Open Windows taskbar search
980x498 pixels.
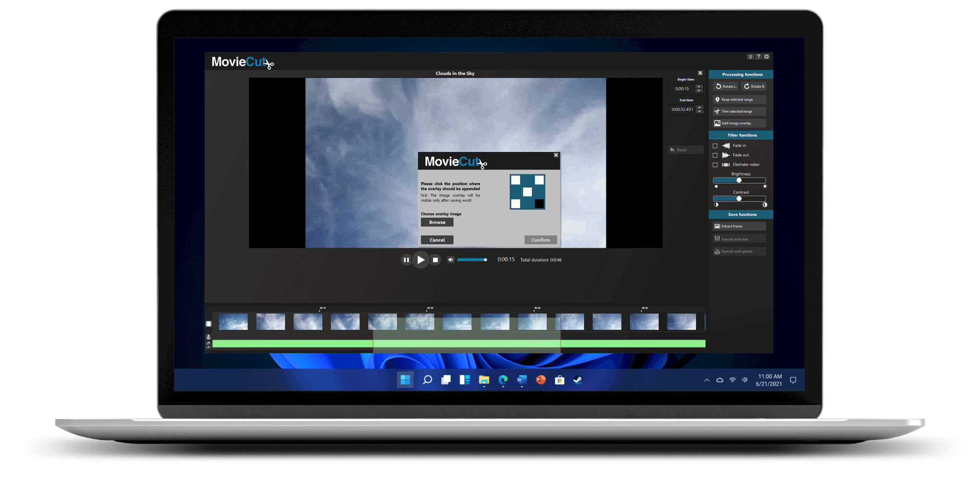point(427,380)
